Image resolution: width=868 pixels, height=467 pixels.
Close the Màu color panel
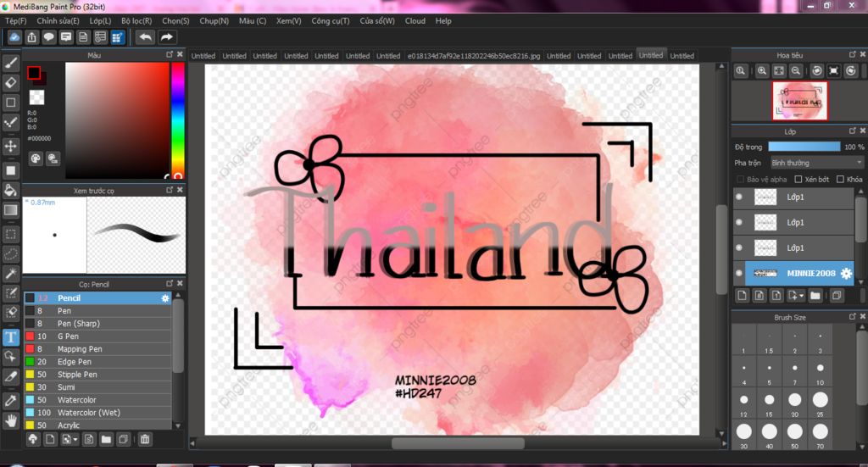click(180, 54)
